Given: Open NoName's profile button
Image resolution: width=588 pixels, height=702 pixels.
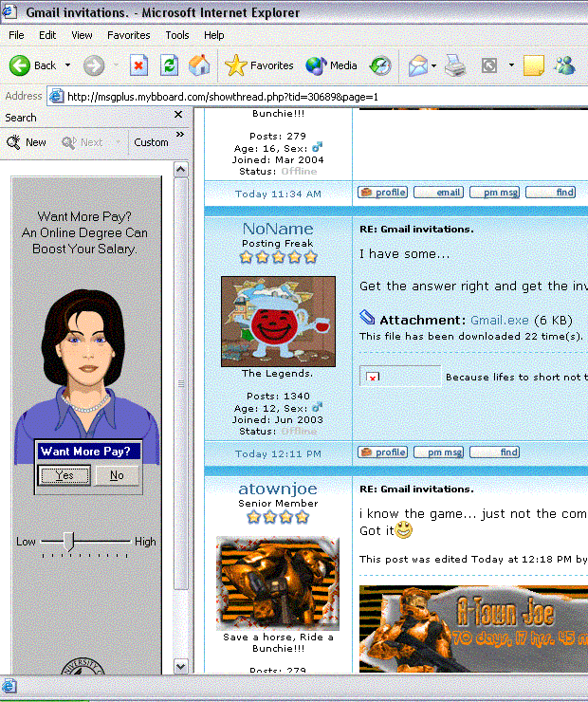Looking at the screenshot, I should 382,453.
